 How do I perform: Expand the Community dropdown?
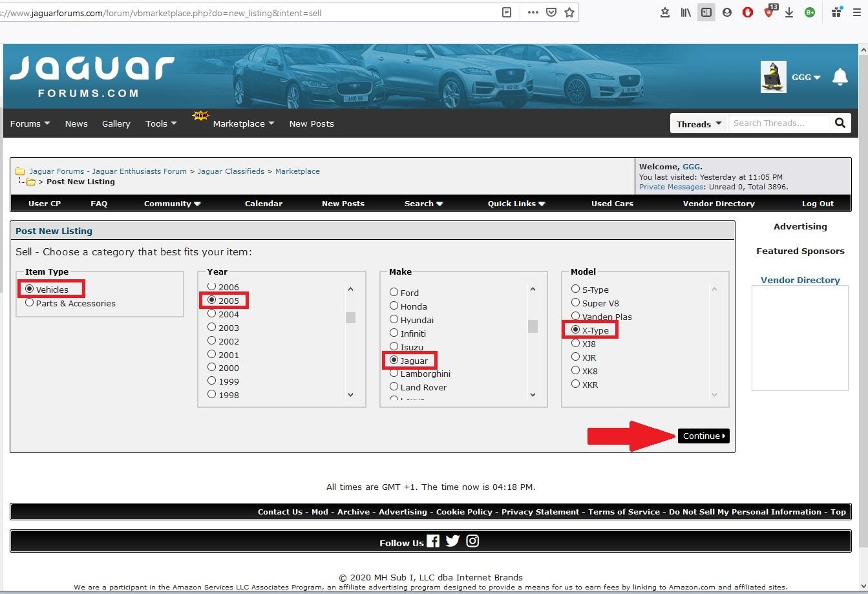(173, 203)
